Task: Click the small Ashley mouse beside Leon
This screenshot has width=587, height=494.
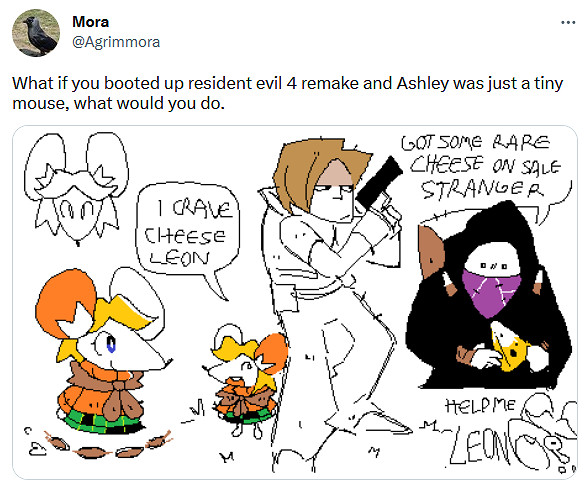Action: tap(246, 378)
